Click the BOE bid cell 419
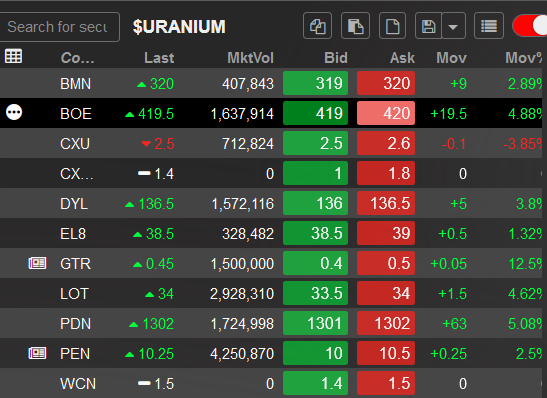Screen dimensions: 547x398 [315, 113]
